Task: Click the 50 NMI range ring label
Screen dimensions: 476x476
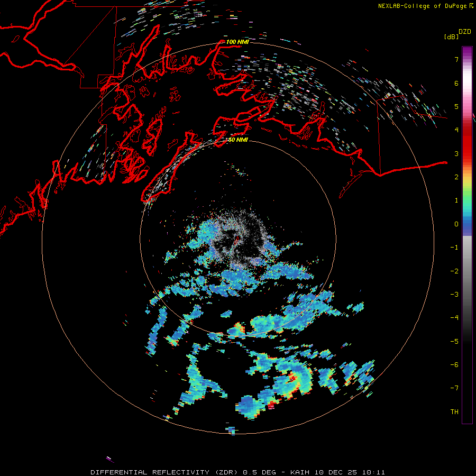Action: click(x=238, y=140)
